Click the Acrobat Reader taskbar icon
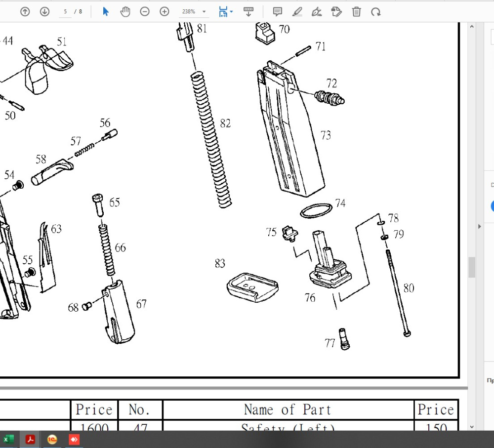 [x=30, y=439]
